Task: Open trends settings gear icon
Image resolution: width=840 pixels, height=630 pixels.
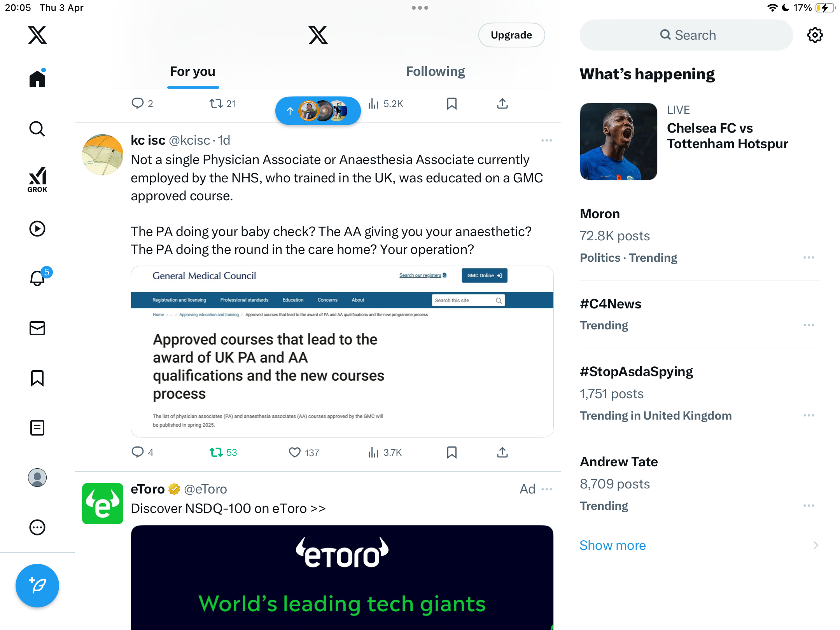Action: [815, 35]
